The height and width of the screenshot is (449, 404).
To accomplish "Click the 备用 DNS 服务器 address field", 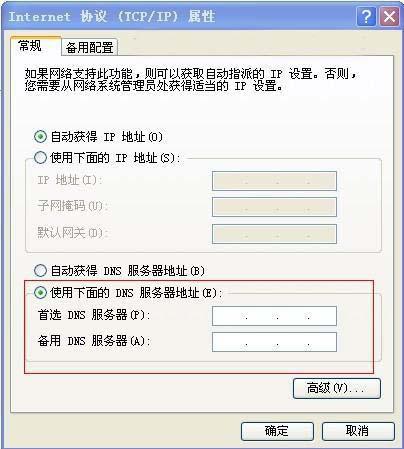I will [x=274, y=342].
